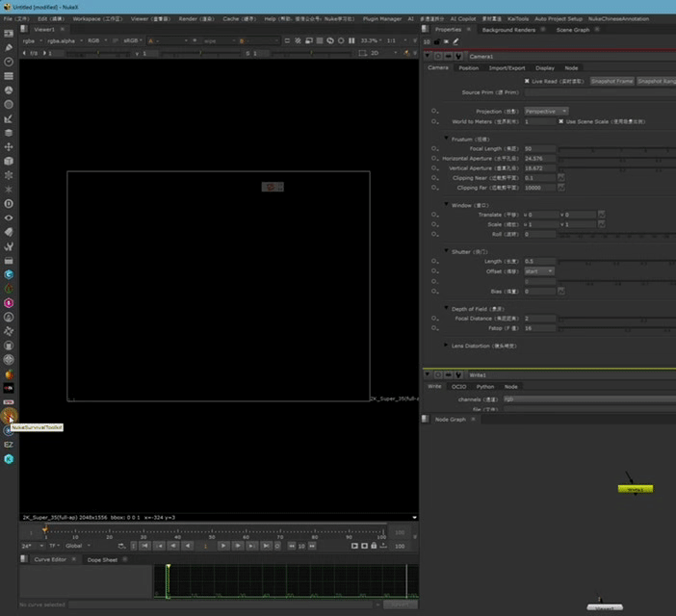
Task: Switch to Background Renders tab
Action: (x=508, y=30)
